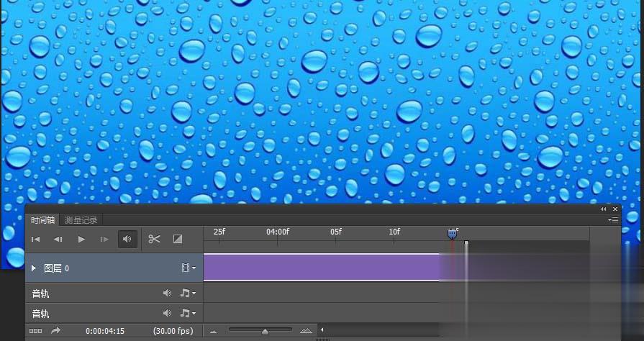The image size is (644, 341).
Task: Expand the 图层 0 track triangle
Action: click(x=34, y=268)
